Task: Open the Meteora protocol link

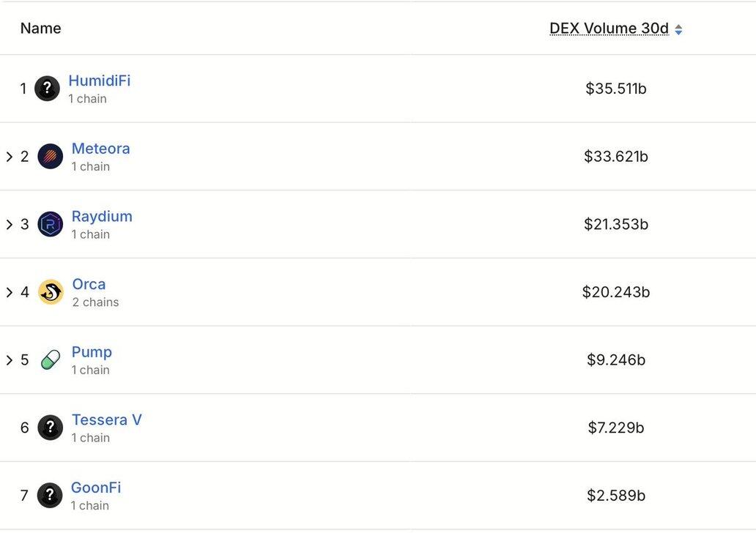Action: coord(100,149)
